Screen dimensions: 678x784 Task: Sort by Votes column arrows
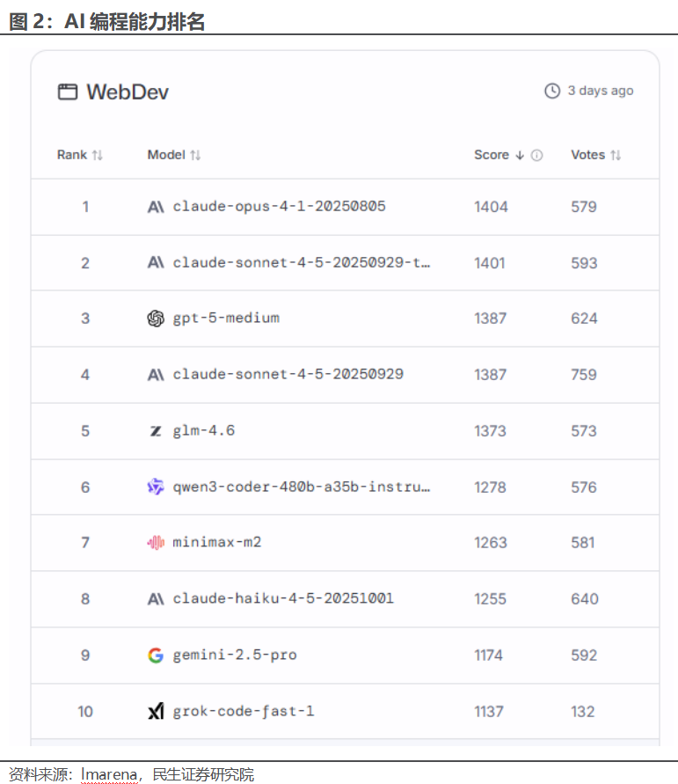coord(616,156)
